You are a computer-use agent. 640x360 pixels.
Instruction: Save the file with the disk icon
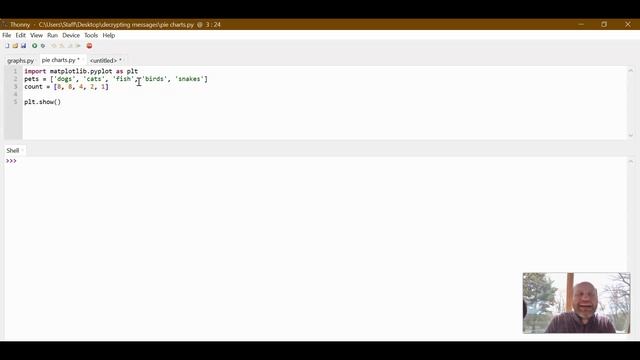23,46
